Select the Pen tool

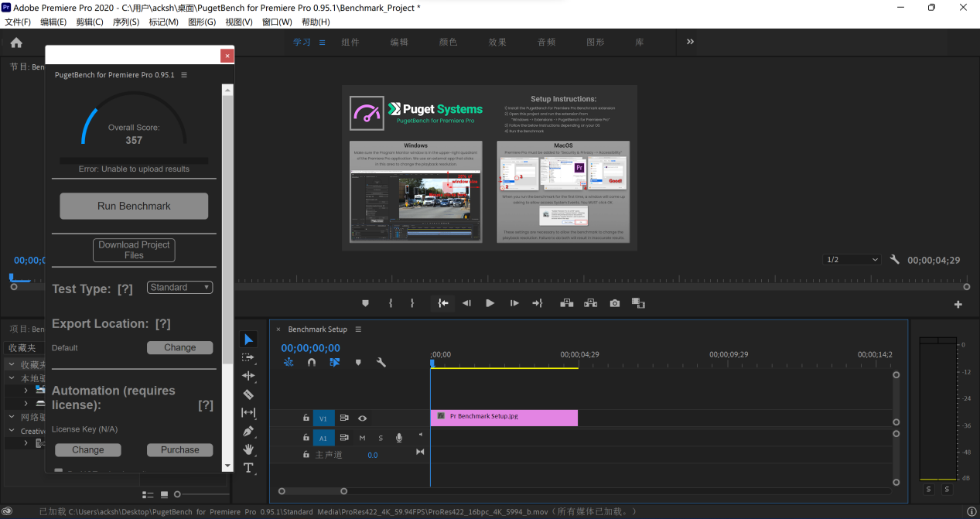(x=248, y=431)
